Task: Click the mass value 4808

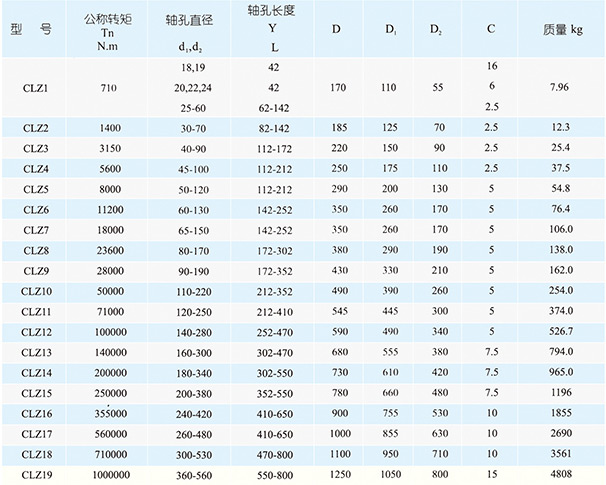Action: pyautogui.click(x=558, y=472)
